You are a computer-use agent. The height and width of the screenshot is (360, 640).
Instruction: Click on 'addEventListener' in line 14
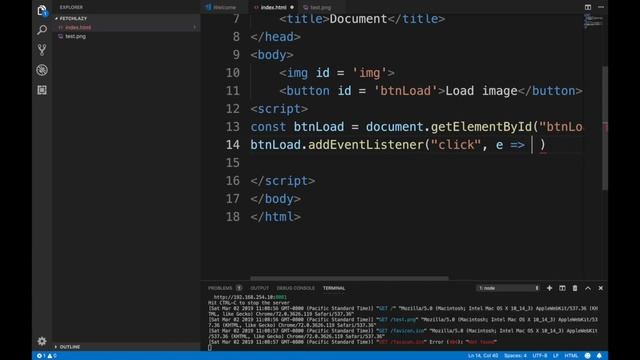coord(366,145)
